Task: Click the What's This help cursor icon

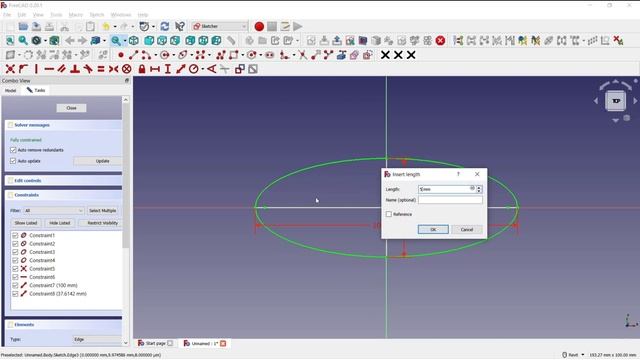Action: tap(180, 27)
